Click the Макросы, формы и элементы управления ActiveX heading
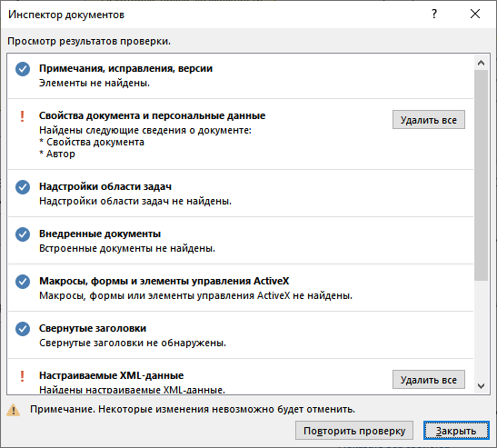Image resolution: width=497 pixels, height=448 pixels. tap(164, 281)
